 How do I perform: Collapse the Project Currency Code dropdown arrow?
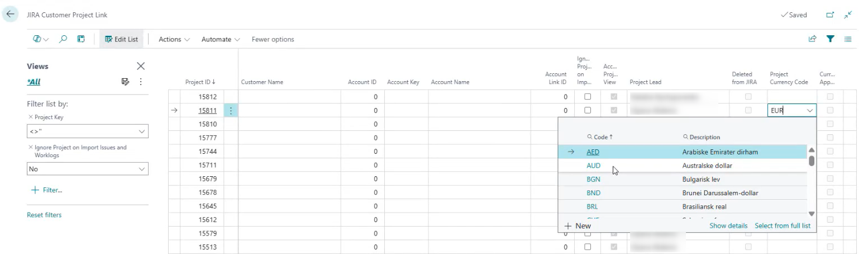[x=810, y=111]
